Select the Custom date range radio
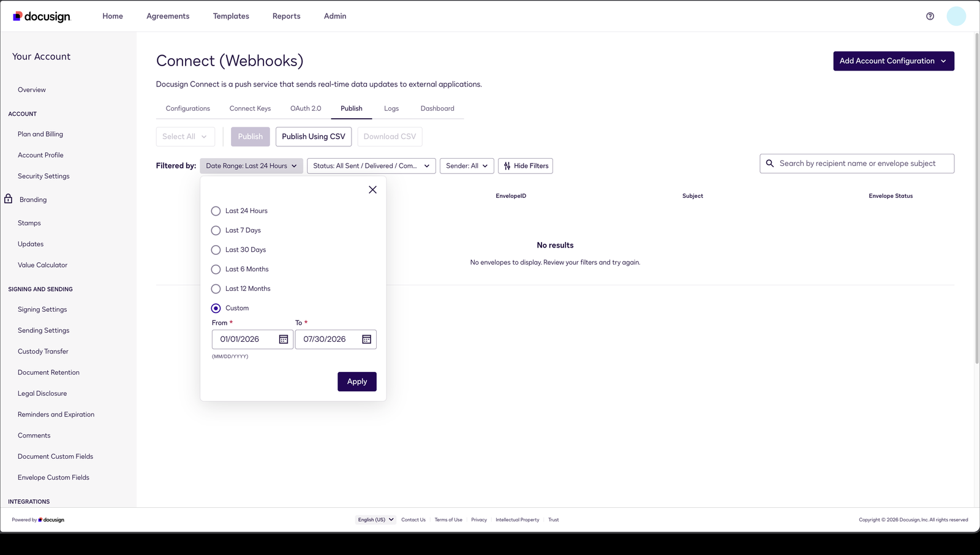980x555 pixels. coord(216,308)
